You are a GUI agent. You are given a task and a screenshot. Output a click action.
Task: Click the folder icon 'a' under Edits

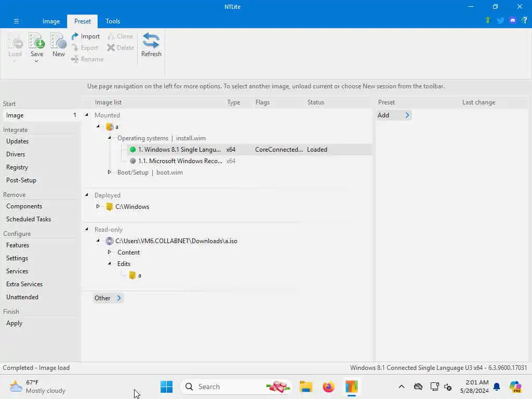(132, 275)
